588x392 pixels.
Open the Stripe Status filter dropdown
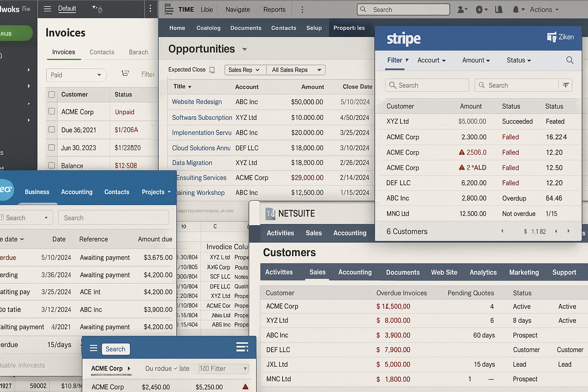click(x=519, y=60)
